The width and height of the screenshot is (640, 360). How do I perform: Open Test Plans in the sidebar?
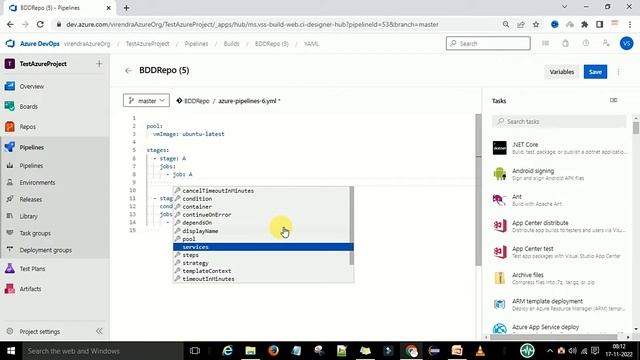click(32, 269)
